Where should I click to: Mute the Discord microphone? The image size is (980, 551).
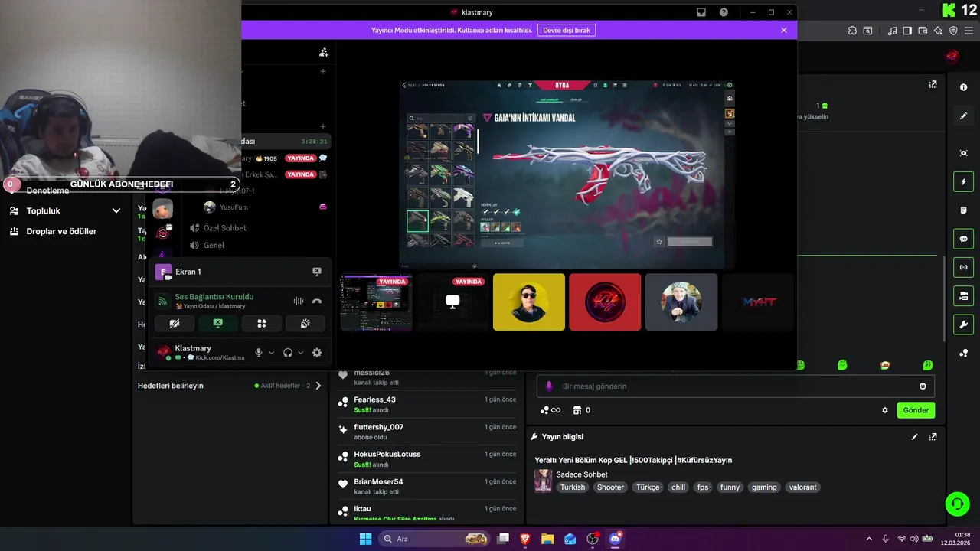click(259, 353)
